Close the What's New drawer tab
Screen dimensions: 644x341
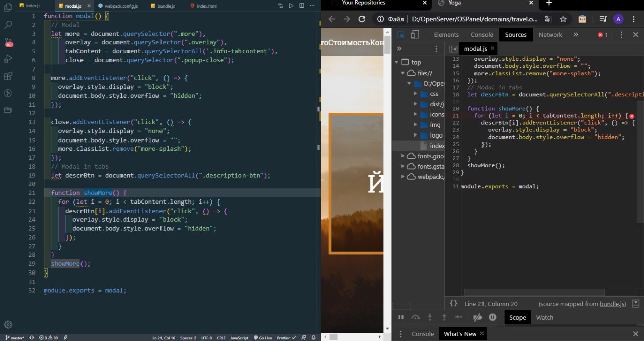click(x=481, y=333)
